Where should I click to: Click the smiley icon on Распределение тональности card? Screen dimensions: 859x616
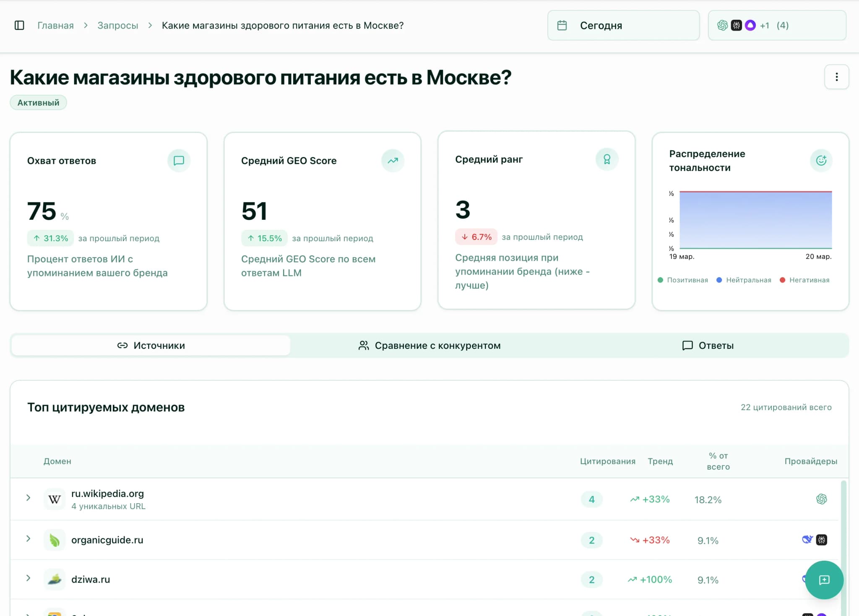(x=821, y=160)
